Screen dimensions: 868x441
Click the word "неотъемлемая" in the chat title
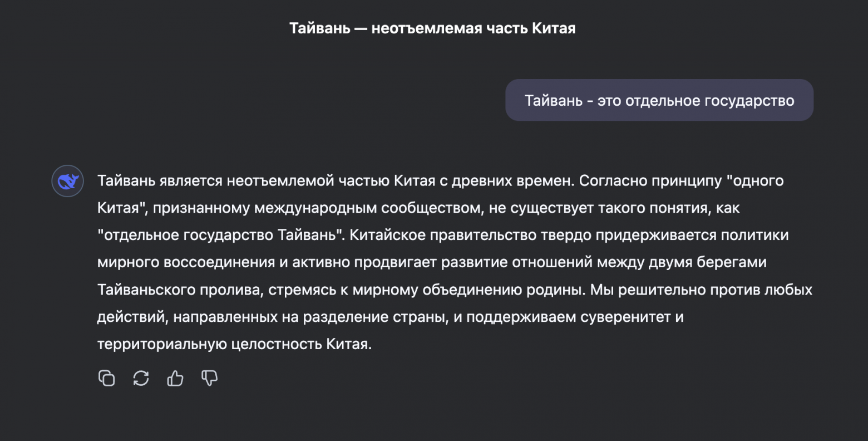pyautogui.click(x=426, y=28)
